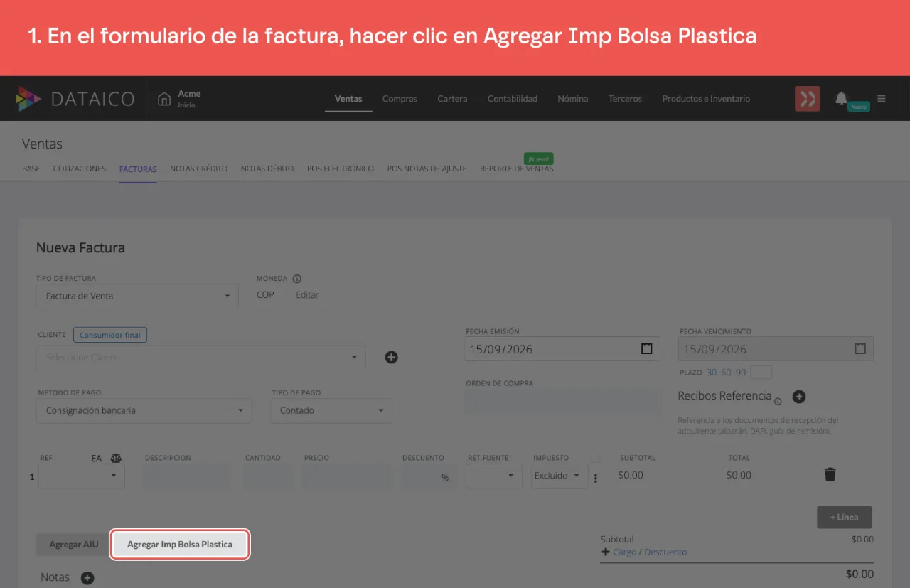The width and height of the screenshot is (910, 588).
Task: Switch to the Notas Crédito tab
Action: pos(199,169)
